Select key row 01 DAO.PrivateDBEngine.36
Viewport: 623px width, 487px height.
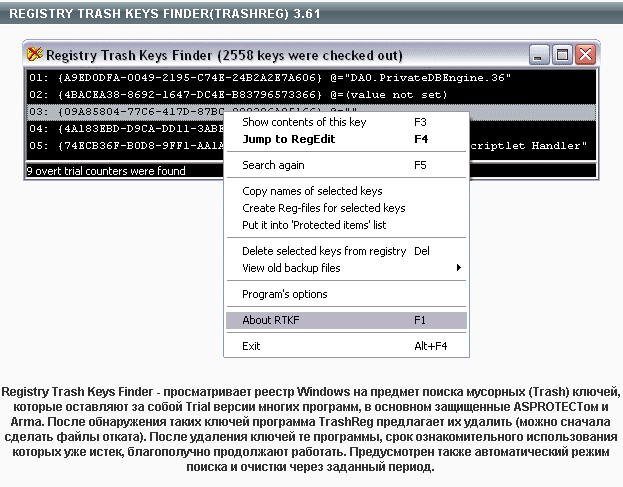(312, 78)
